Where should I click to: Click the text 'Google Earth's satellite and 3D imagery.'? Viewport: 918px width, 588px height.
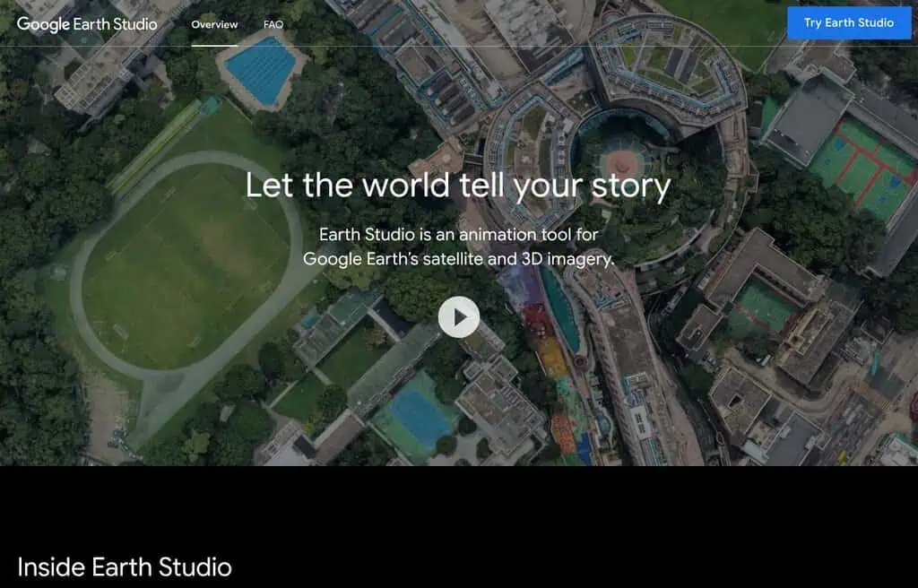[x=458, y=259]
